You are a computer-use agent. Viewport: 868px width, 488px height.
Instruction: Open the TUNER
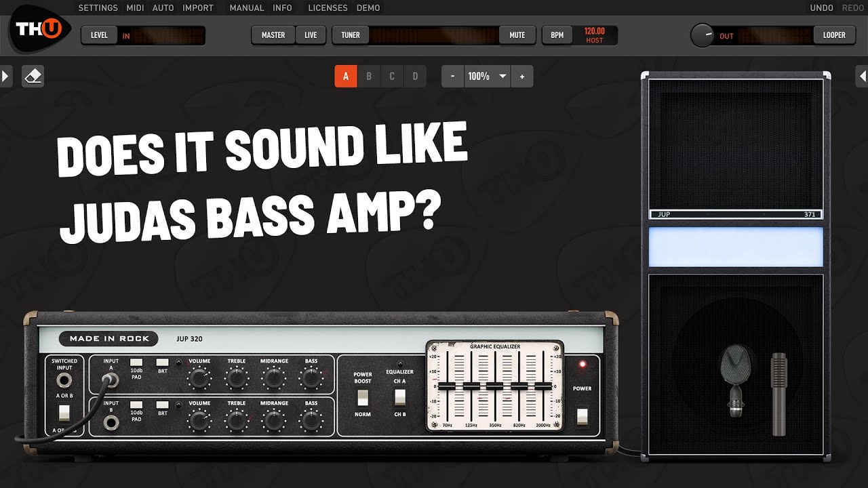pyautogui.click(x=351, y=35)
